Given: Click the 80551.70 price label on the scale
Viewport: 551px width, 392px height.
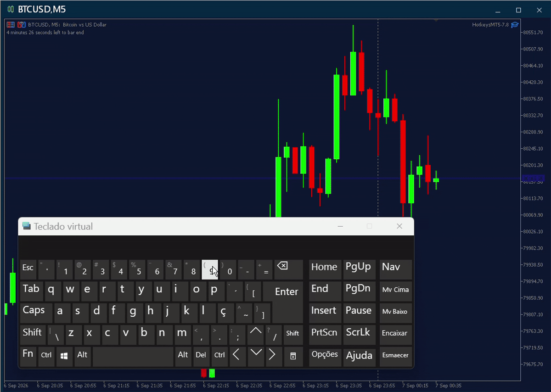Looking at the screenshot, I should 533,33.
